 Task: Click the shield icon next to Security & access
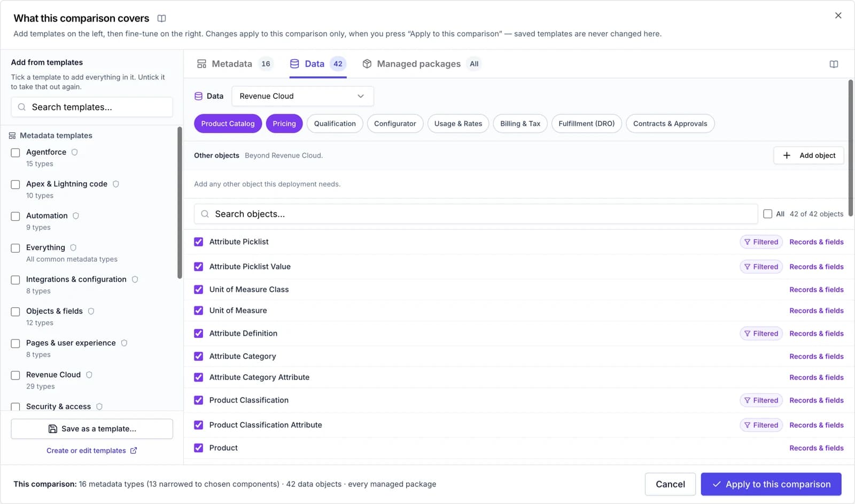(x=99, y=407)
